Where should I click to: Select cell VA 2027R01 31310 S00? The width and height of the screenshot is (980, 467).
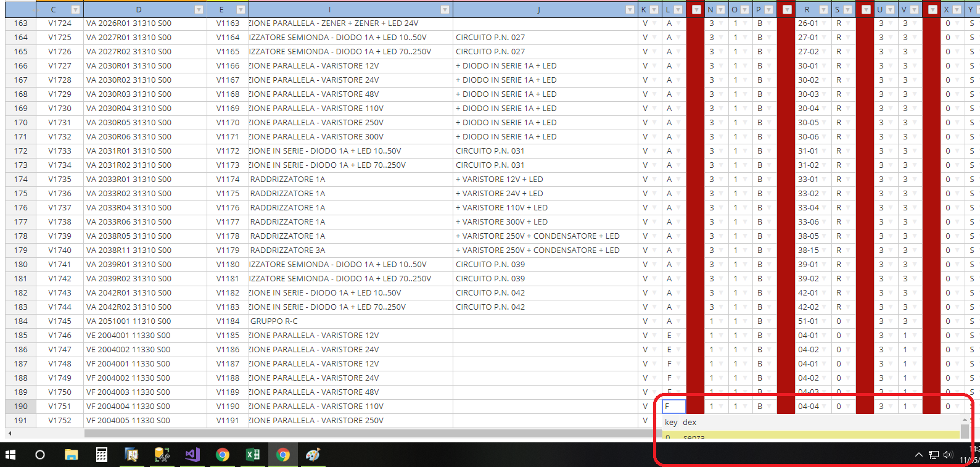pos(145,38)
